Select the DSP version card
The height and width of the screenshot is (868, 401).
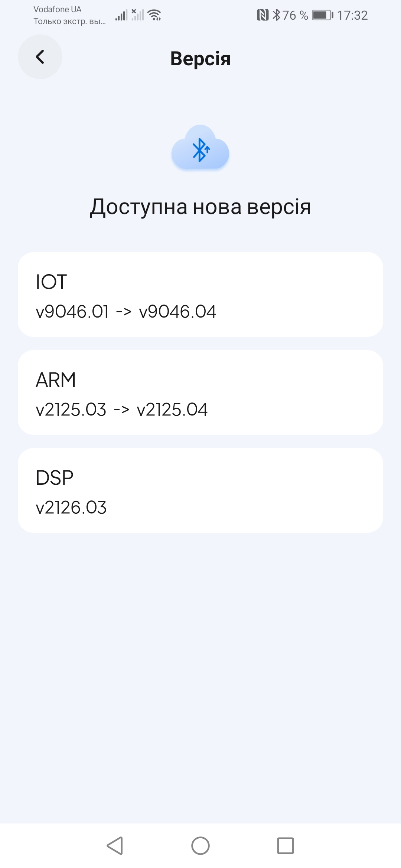pyautogui.click(x=200, y=490)
